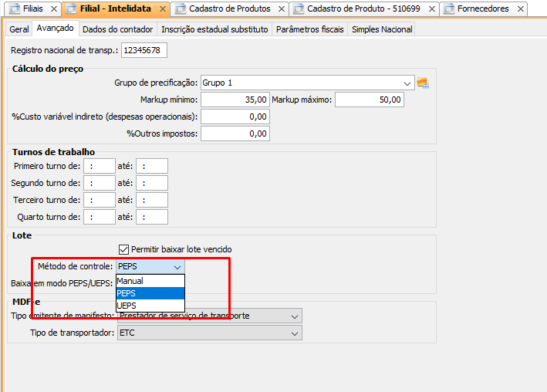Click the Primeiro turno de start time field
The height and width of the screenshot is (392, 547).
coord(99,166)
